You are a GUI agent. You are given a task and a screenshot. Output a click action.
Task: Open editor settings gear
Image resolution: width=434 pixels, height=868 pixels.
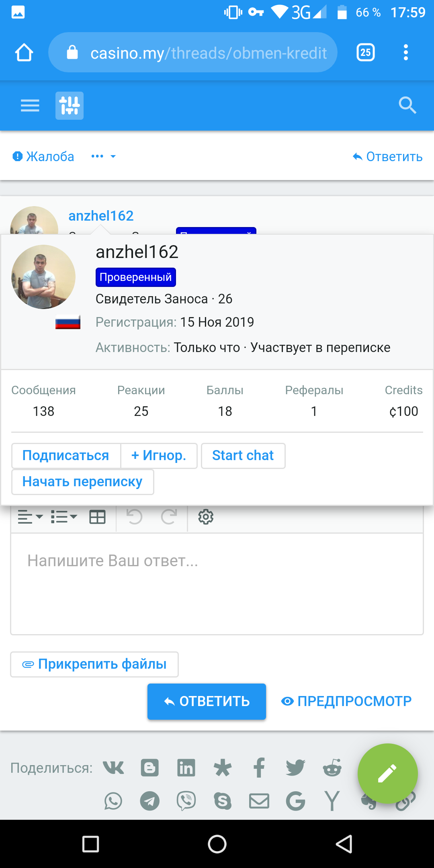click(x=206, y=517)
